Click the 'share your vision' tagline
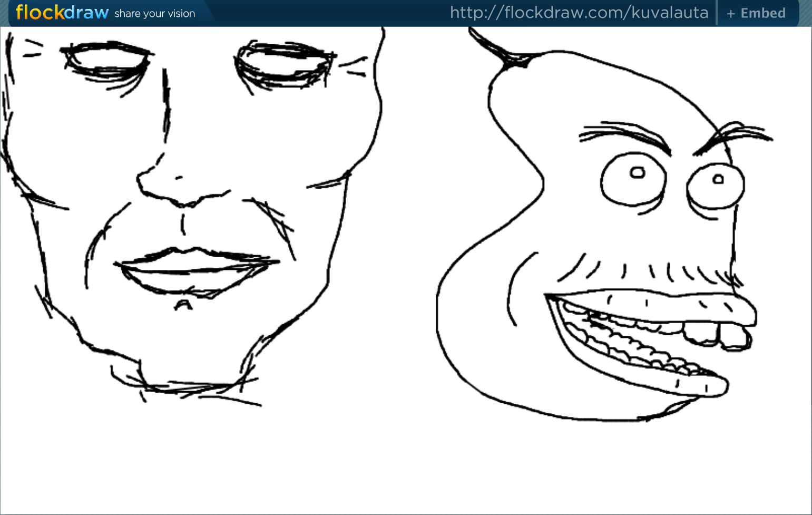Viewport: 812px width, 515px height. tap(154, 14)
